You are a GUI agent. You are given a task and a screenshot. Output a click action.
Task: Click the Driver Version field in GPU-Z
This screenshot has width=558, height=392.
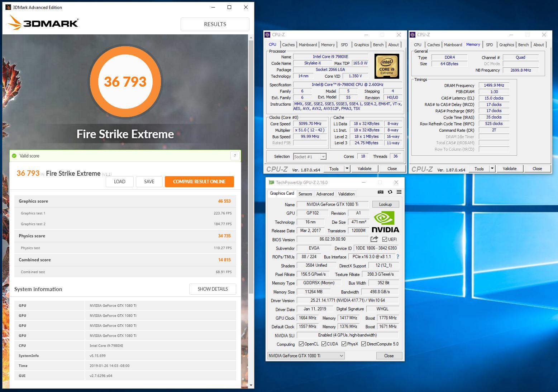pyautogui.click(x=347, y=300)
